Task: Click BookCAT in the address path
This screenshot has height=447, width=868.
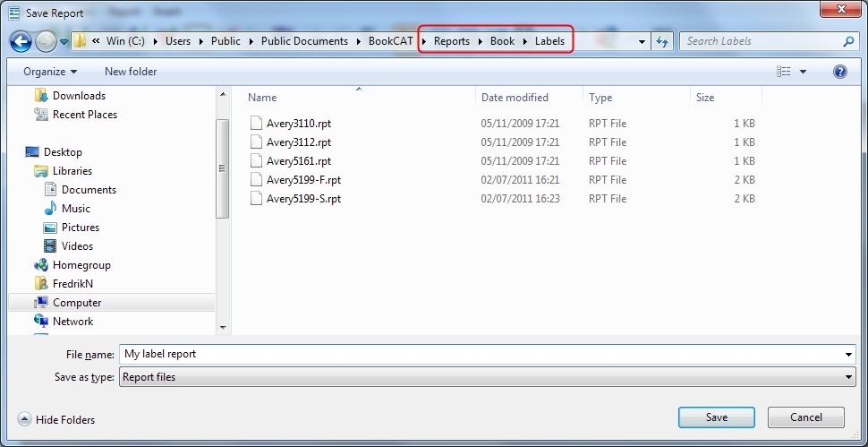Action: [391, 41]
